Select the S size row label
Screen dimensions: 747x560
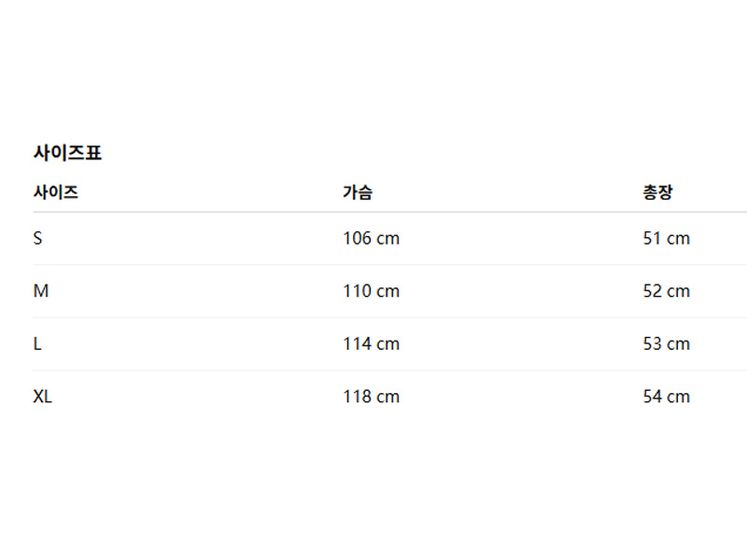pyautogui.click(x=37, y=238)
